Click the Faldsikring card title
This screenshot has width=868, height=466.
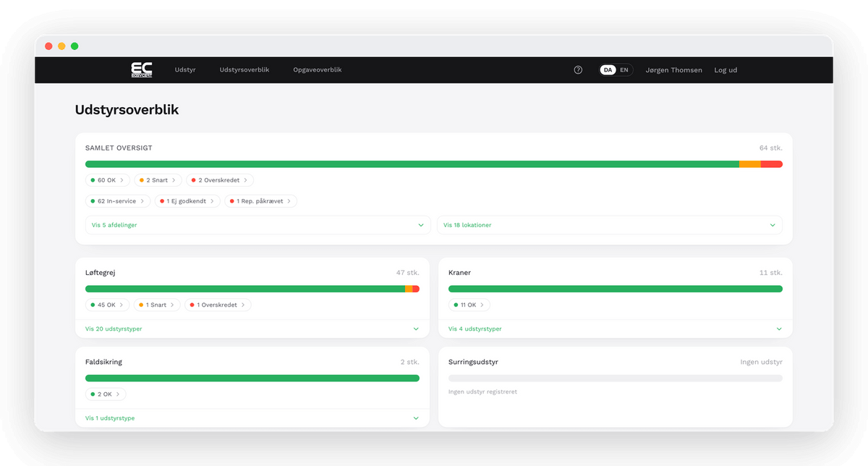point(103,362)
